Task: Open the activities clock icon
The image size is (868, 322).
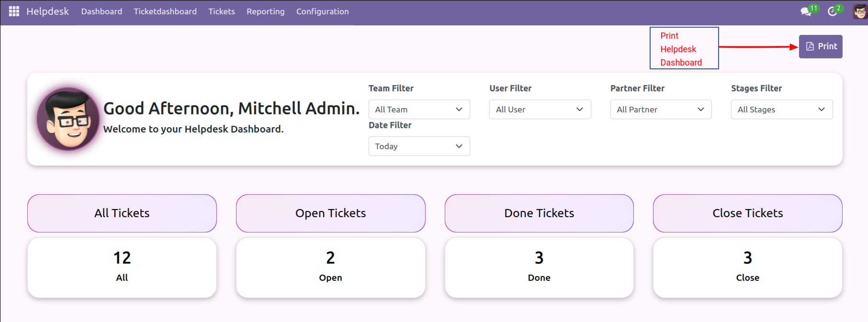Action: coord(833,11)
